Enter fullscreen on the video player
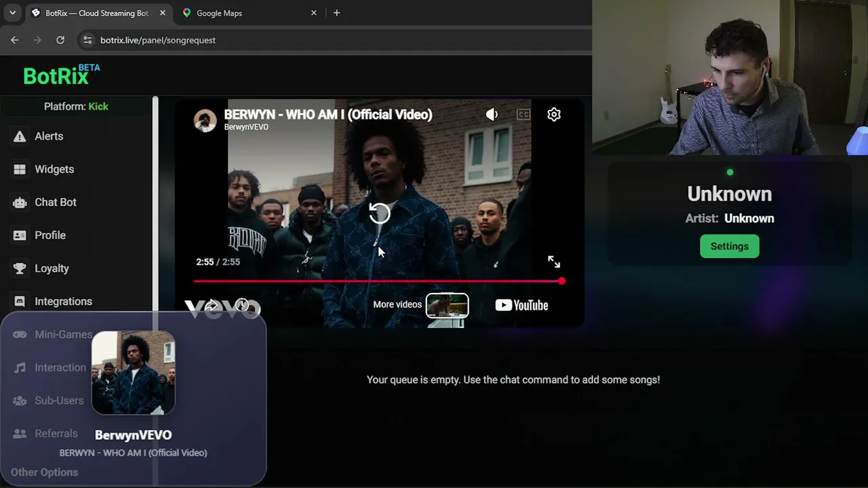The width and height of the screenshot is (868, 488). click(554, 262)
